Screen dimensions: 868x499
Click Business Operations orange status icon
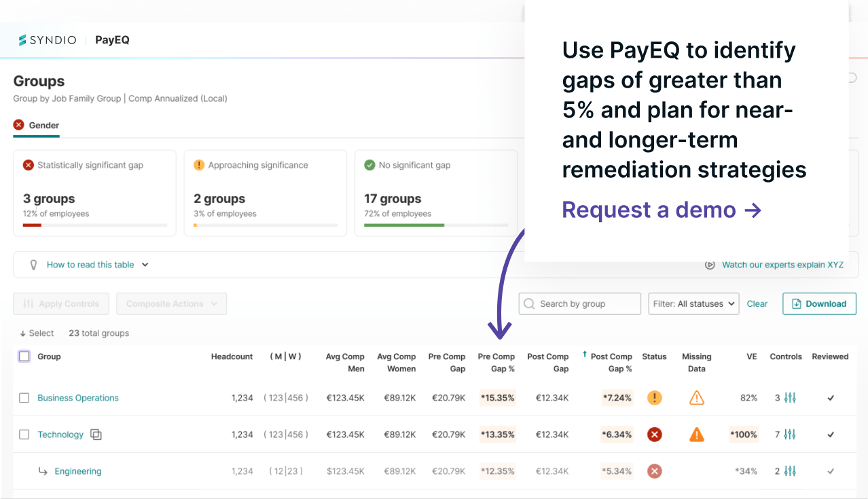pos(654,398)
